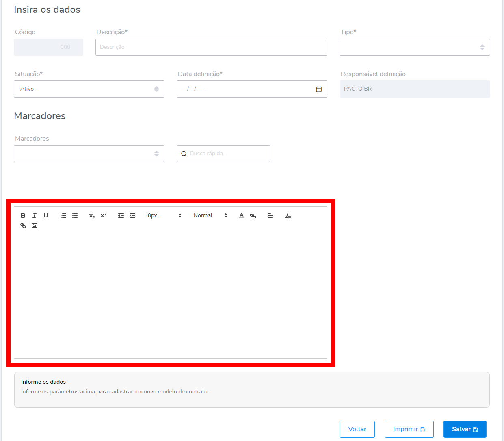Toggle bold formatting in editor toolbar
Screen dimensions: 504x441
[x=23, y=215]
